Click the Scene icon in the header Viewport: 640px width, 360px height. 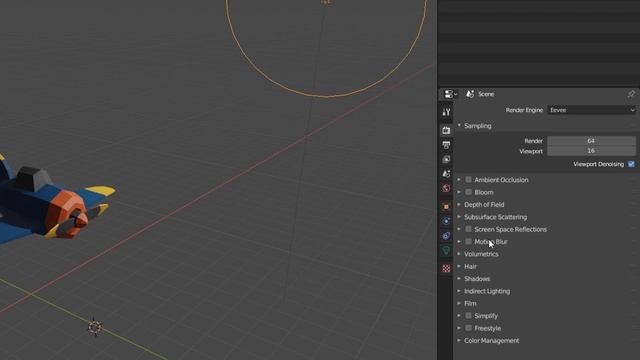[x=470, y=94]
